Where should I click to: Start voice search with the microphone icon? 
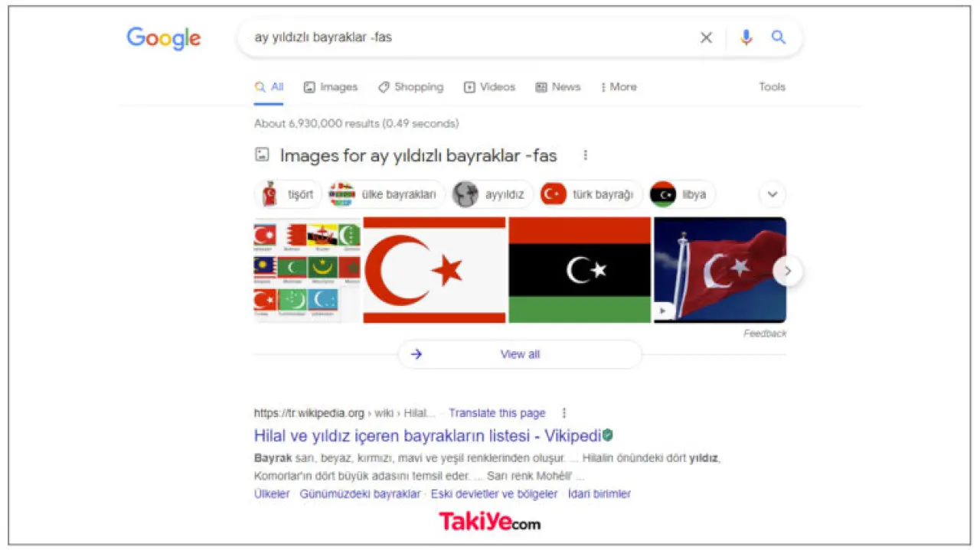(x=746, y=37)
